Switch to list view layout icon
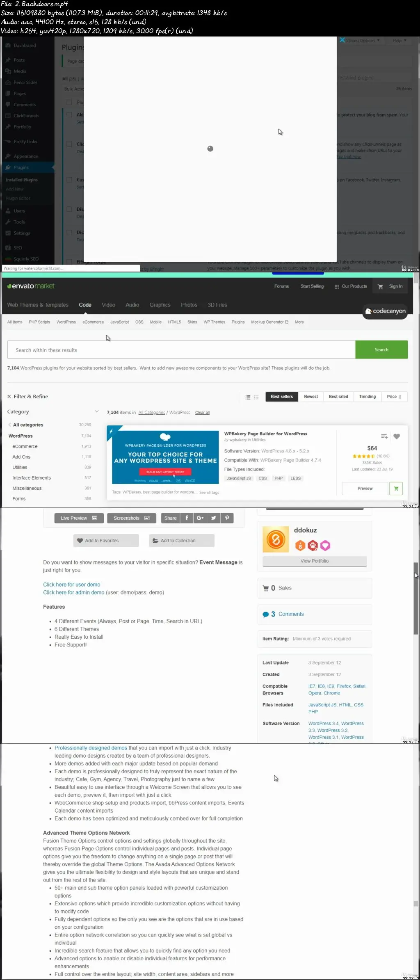 (248, 397)
